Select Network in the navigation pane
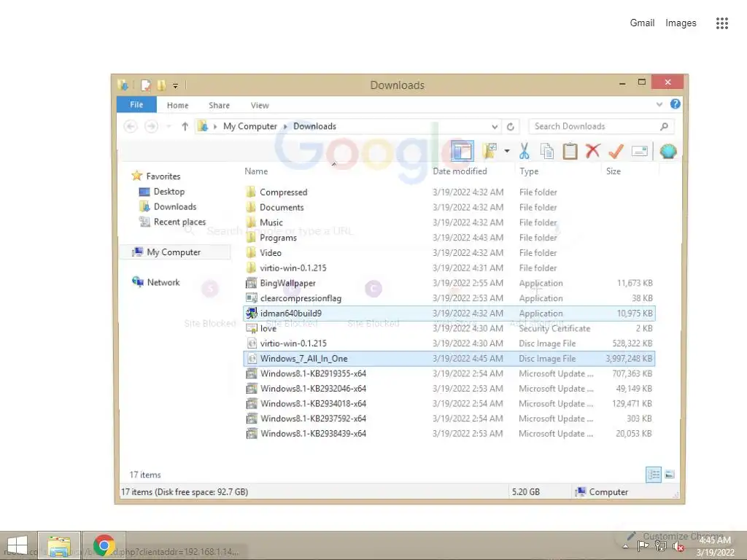This screenshot has width=747, height=560. 163,282
